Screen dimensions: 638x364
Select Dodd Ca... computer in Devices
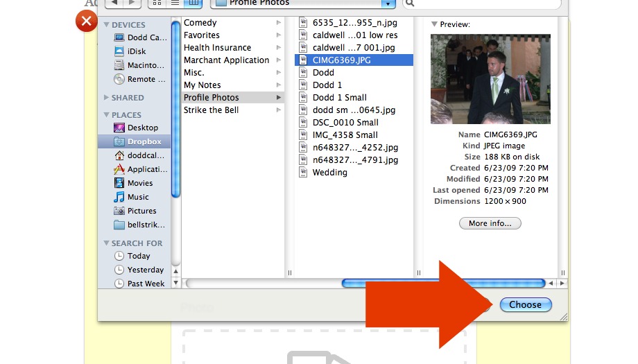pyautogui.click(x=140, y=37)
